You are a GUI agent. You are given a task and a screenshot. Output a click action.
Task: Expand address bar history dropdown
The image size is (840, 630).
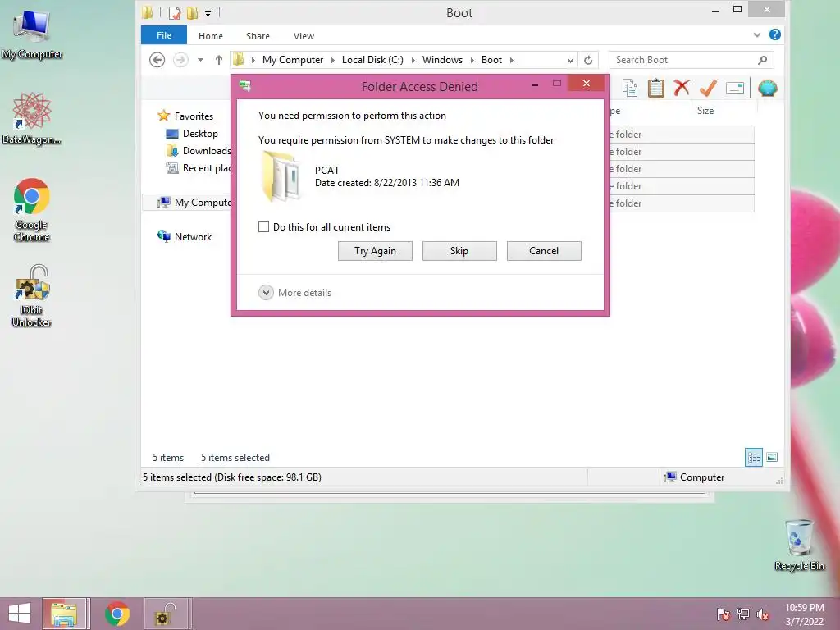click(571, 60)
